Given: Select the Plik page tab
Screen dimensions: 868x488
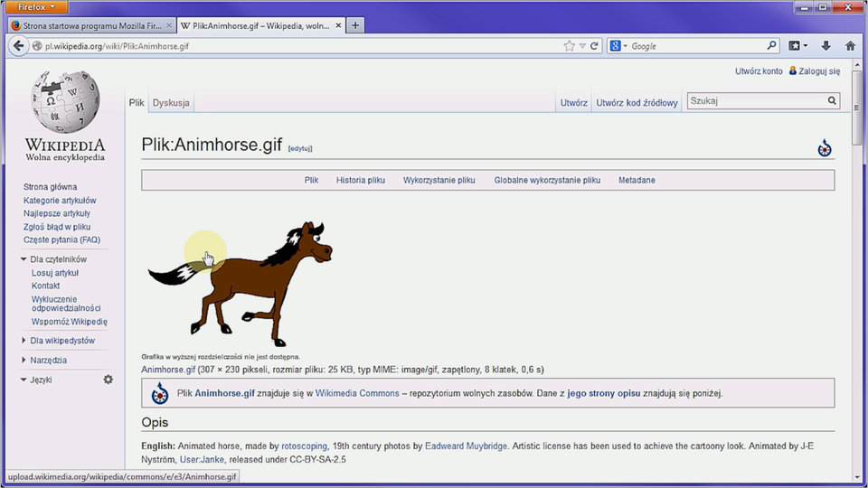Looking at the screenshot, I should click(137, 103).
